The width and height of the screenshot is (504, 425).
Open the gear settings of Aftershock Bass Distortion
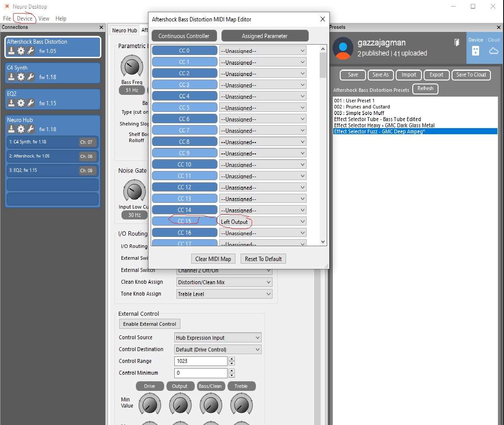21,51
